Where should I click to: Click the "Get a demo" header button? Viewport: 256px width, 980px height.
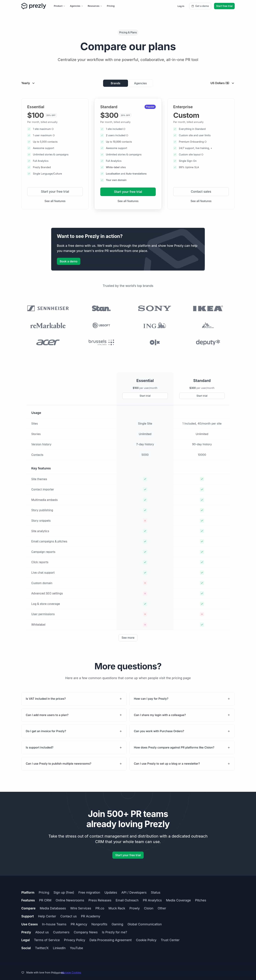pyautogui.click(x=200, y=6)
